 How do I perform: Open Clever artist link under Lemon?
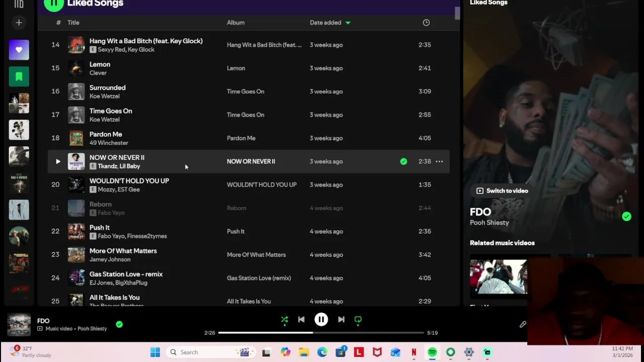tap(98, 73)
